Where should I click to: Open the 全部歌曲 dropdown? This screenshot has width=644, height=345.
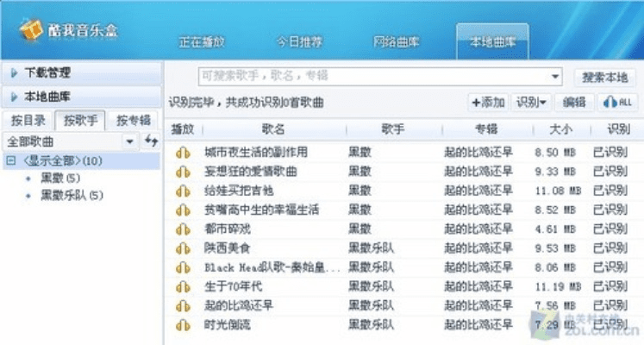click(x=130, y=141)
